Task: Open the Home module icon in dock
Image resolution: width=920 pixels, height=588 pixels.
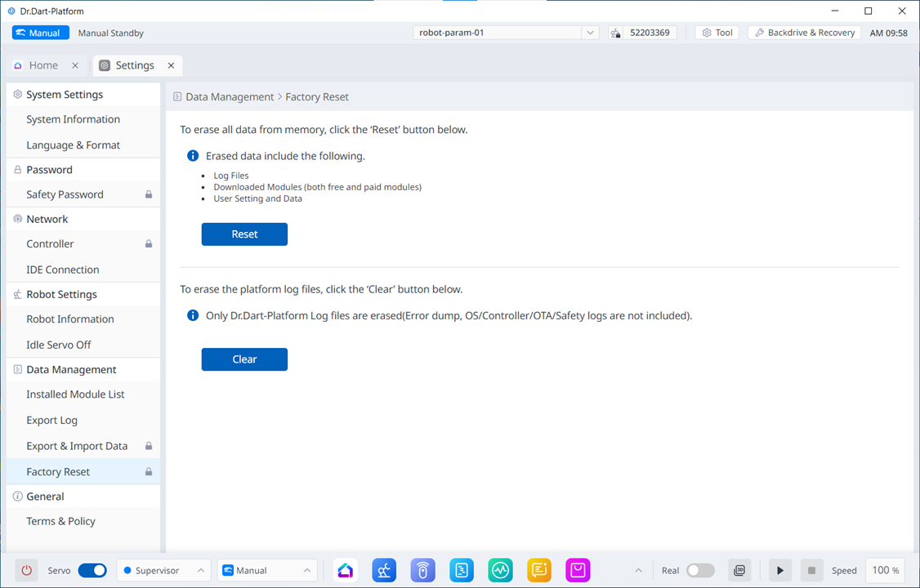Action: pyautogui.click(x=346, y=570)
